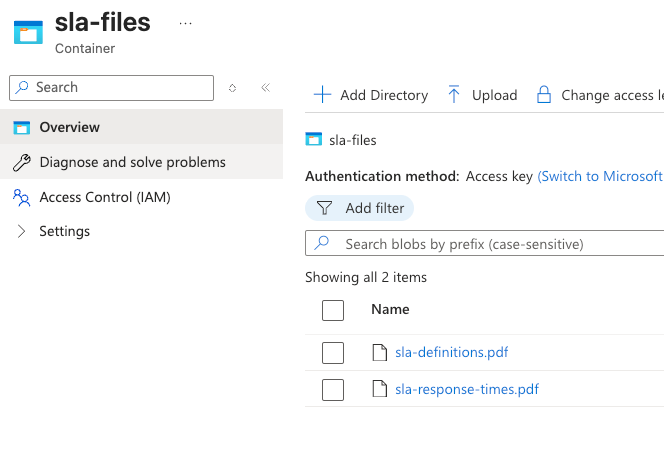Expand the Settings section in sidebar
The width and height of the screenshot is (664, 449).
click(22, 231)
